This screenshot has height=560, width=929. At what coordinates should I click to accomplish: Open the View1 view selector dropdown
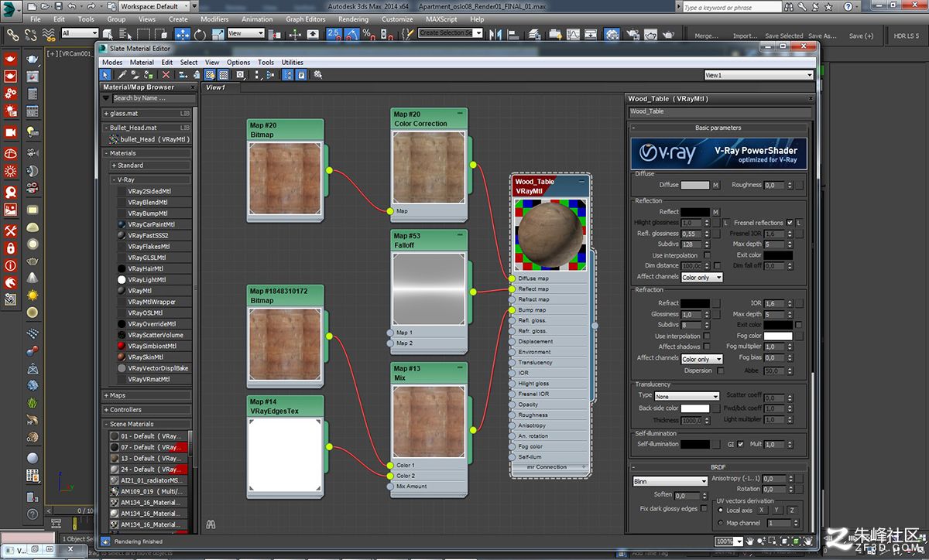[x=759, y=75]
